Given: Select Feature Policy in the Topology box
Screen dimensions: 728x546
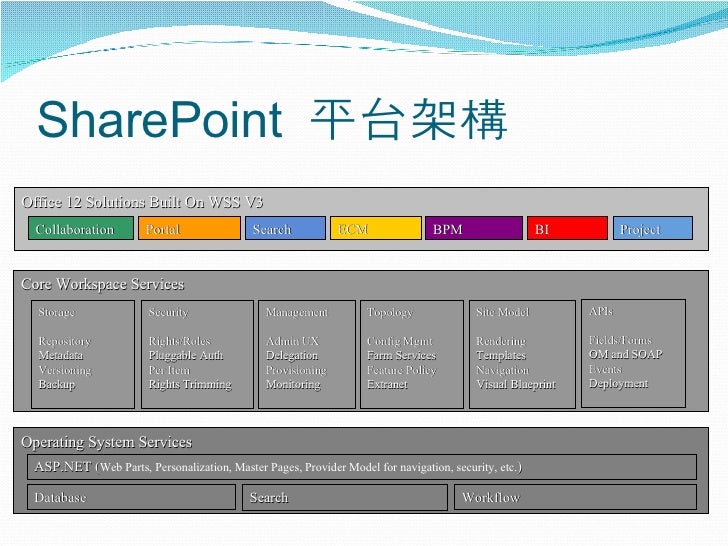Looking at the screenshot, I should click(402, 370).
